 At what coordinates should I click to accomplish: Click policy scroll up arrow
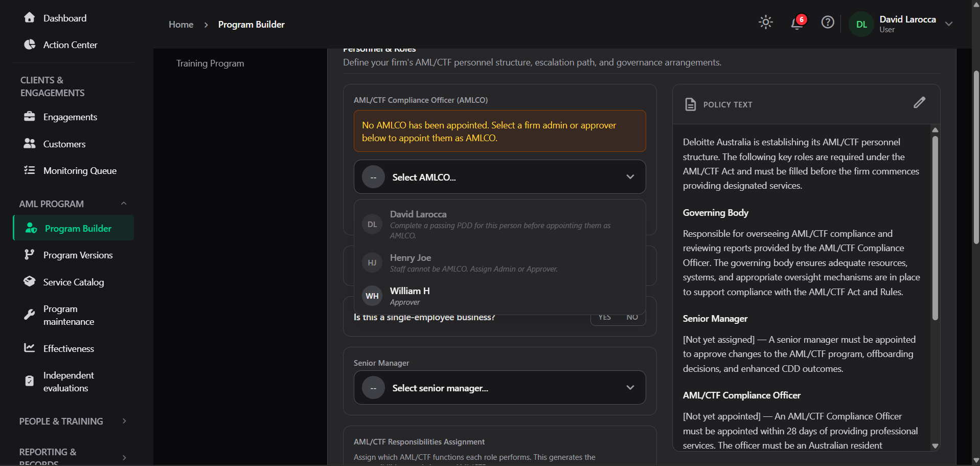(x=935, y=130)
